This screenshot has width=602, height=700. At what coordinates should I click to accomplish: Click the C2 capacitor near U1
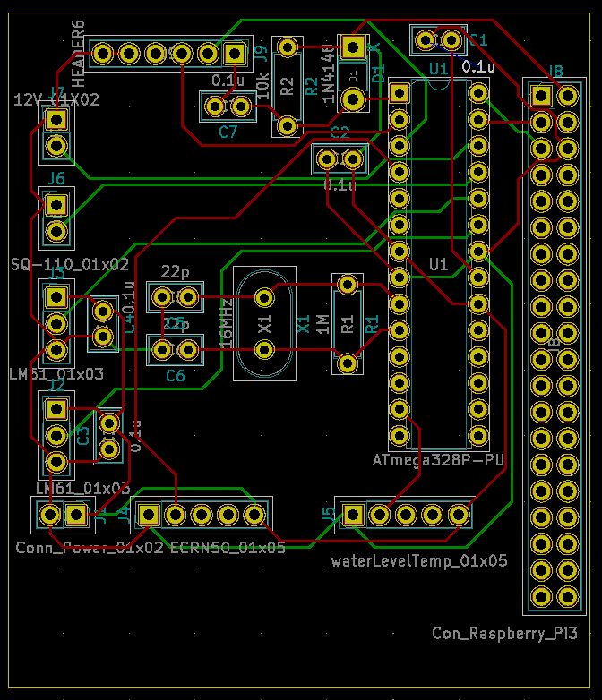[x=340, y=159]
